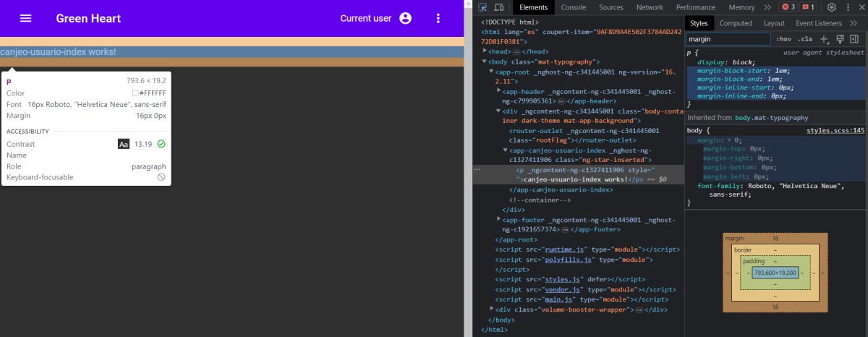Image resolution: width=868 pixels, height=337 pixels.
Task: Open the Network tab
Action: 650,7
